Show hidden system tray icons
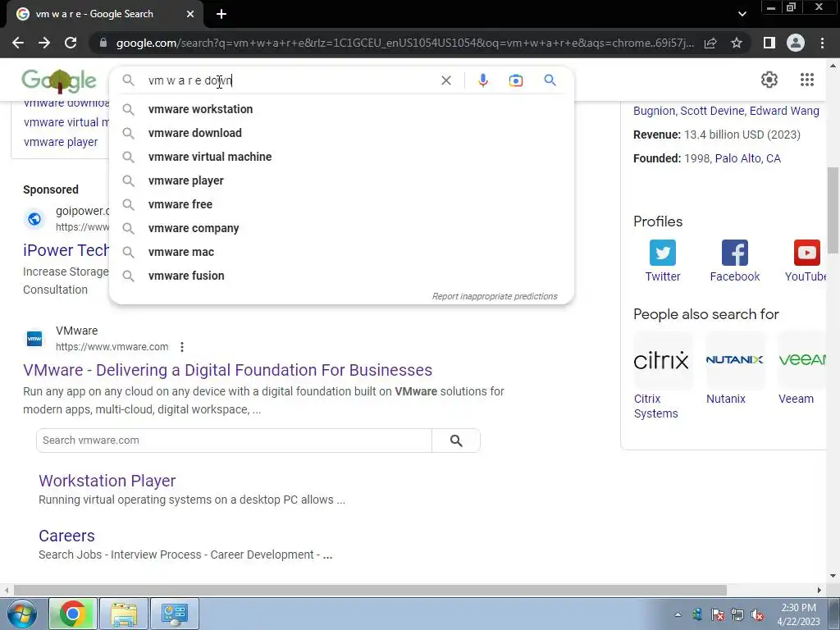840x630 pixels. (678, 614)
